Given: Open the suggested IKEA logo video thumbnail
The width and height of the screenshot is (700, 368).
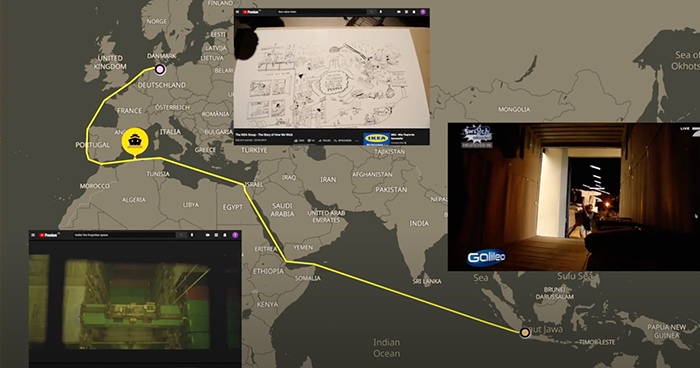Looking at the screenshot, I should point(376,138).
